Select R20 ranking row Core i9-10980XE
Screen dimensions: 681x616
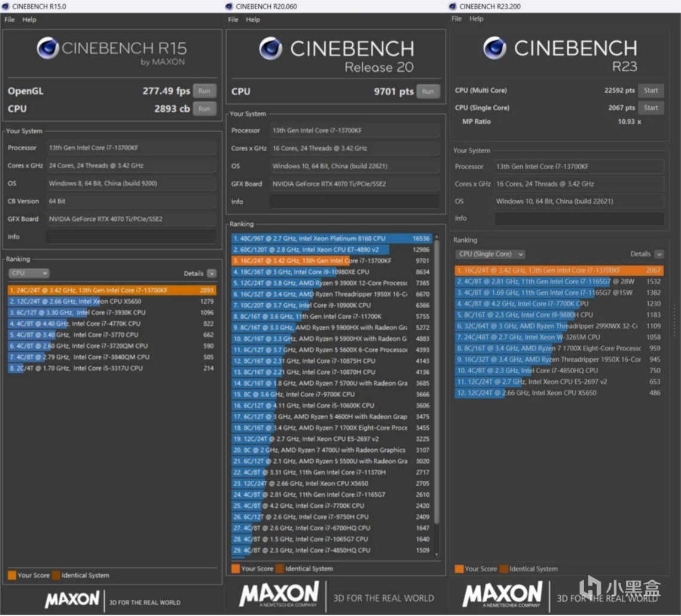click(331, 272)
